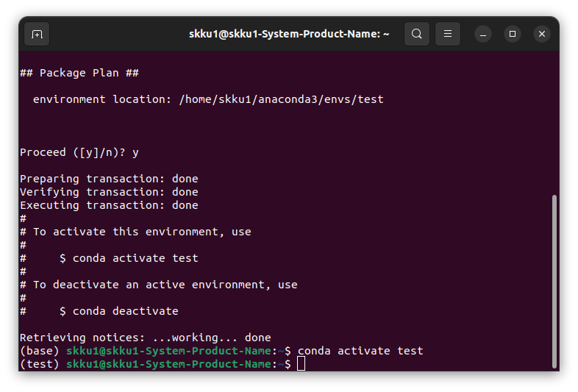Viewport: 578px width, 392px height.
Task: Click '# To deactivate an active environment' line
Action: tap(159, 285)
